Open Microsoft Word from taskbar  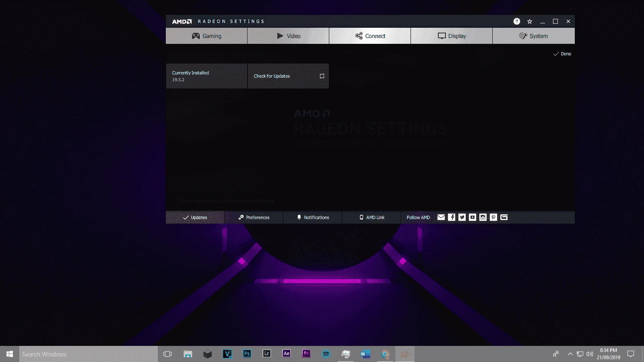[365, 354]
